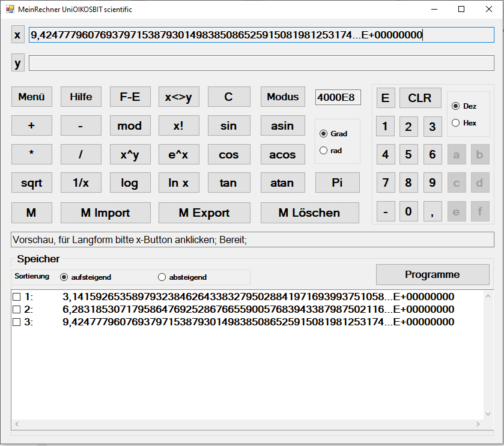Click the precision field showing 4000E8
Image resolution: width=504 pixels, height=446 pixels.
pyautogui.click(x=338, y=97)
